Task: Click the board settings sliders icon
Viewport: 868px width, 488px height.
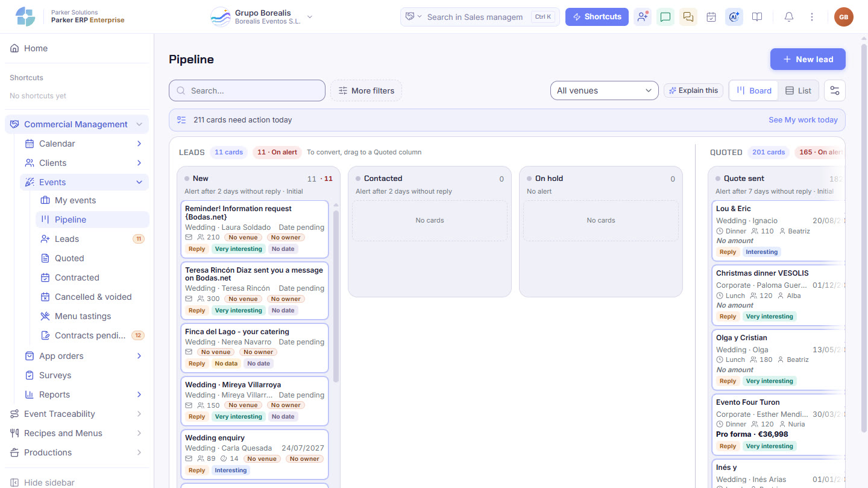Action: pyautogui.click(x=835, y=90)
